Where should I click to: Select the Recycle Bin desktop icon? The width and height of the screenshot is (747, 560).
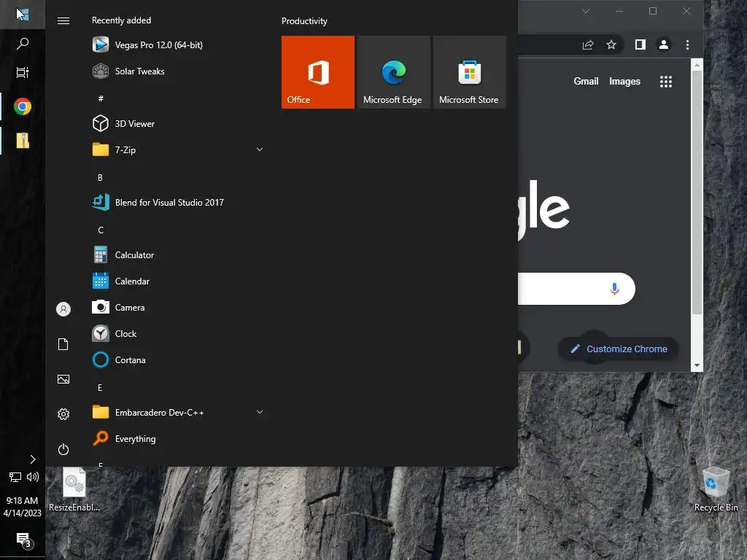716,489
